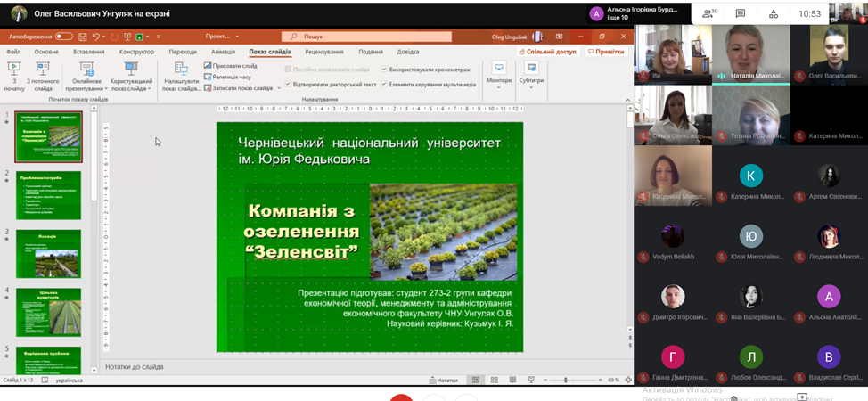868x401 pixels.
Task: Click Record slide show button
Action: 239,88
